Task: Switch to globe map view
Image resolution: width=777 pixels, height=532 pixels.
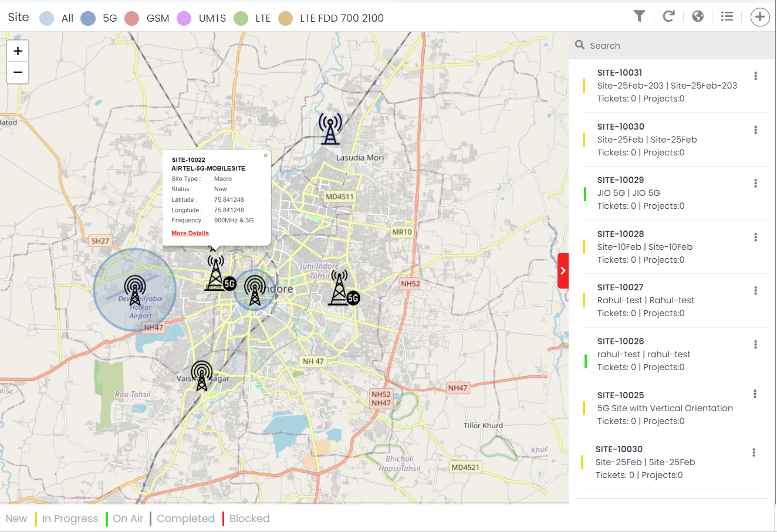Action: (698, 16)
